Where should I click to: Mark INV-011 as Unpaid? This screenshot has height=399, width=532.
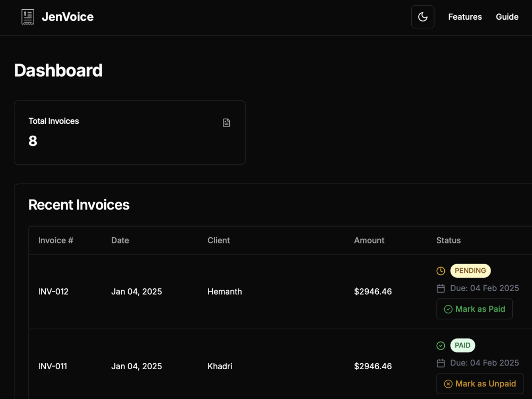480,384
